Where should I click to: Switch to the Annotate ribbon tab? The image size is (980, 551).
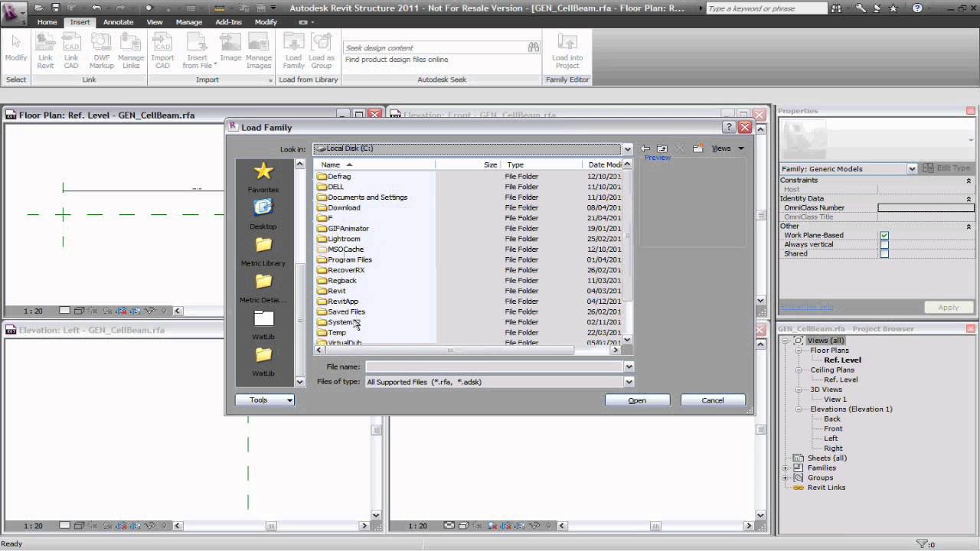pyautogui.click(x=118, y=21)
